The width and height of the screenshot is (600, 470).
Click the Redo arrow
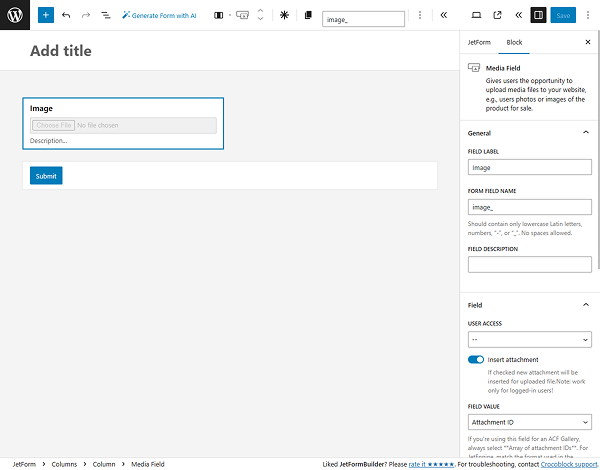pos(86,15)
